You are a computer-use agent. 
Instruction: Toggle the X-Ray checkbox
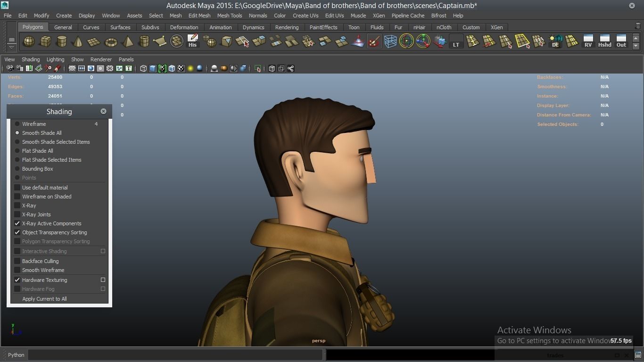pos(17,206)
